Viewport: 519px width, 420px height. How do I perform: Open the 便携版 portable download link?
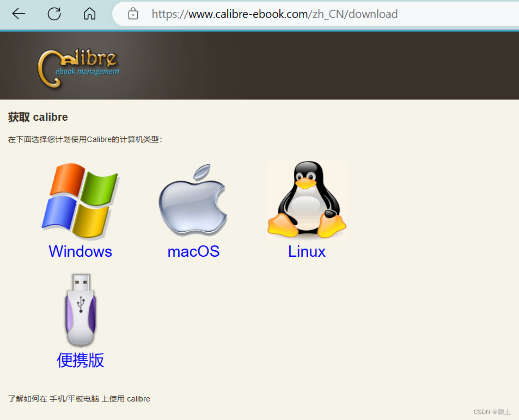81,360
